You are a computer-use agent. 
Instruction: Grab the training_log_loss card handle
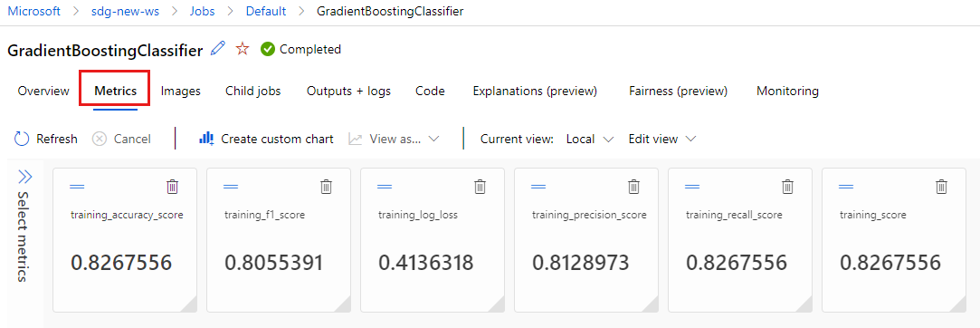point(385,187)
